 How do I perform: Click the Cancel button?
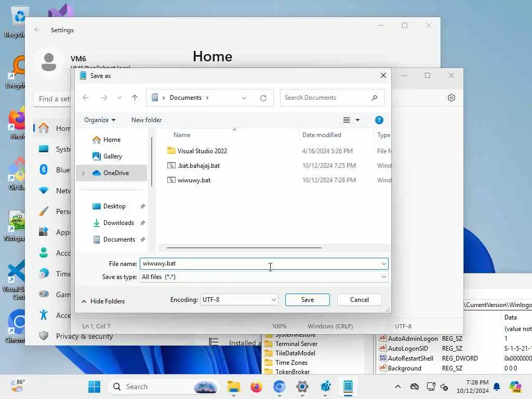360,300
